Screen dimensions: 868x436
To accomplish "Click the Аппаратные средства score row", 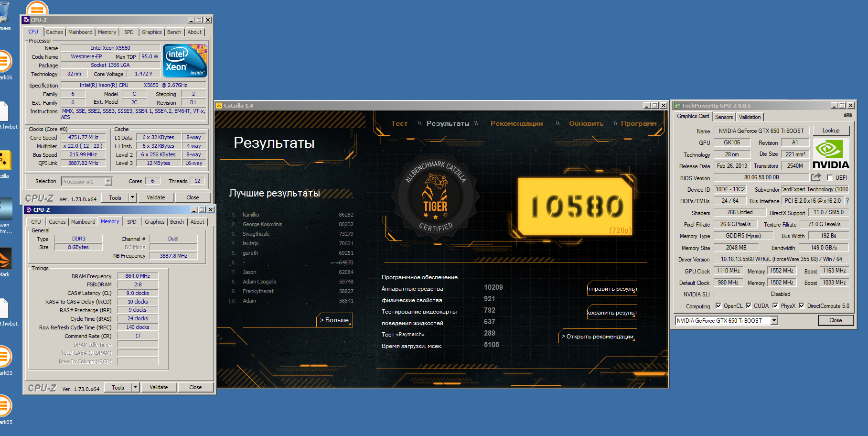I will pyautogui.click(x=442, y=288).
